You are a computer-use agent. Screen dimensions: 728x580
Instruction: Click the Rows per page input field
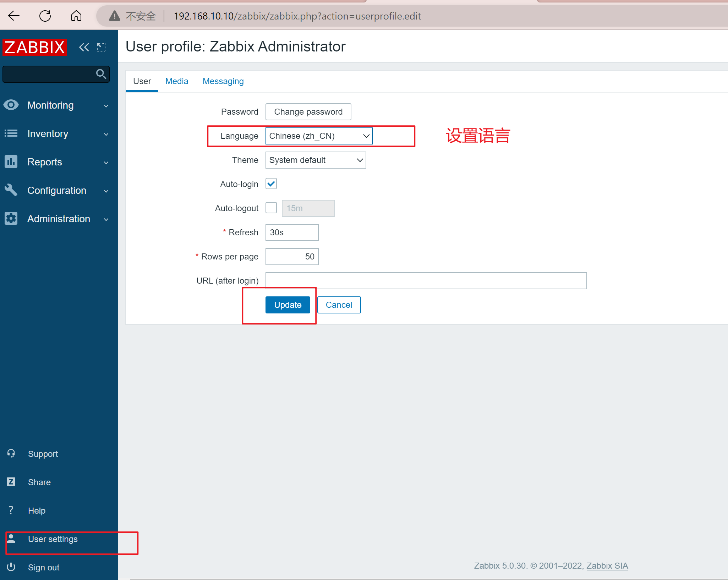coord(292,257)
